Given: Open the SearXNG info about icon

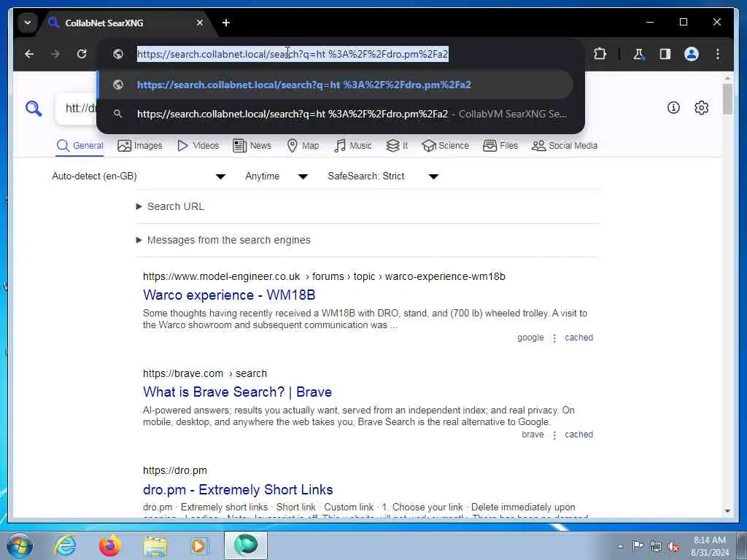Looking at the screenshot, I should coord(673,108).
